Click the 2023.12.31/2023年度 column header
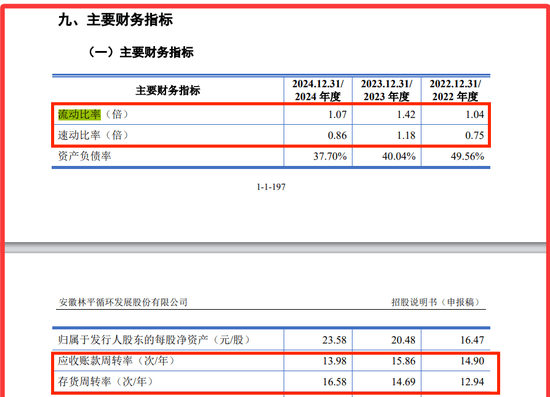The width and height of the screenshot is (550, 397). tap(387, 90)
